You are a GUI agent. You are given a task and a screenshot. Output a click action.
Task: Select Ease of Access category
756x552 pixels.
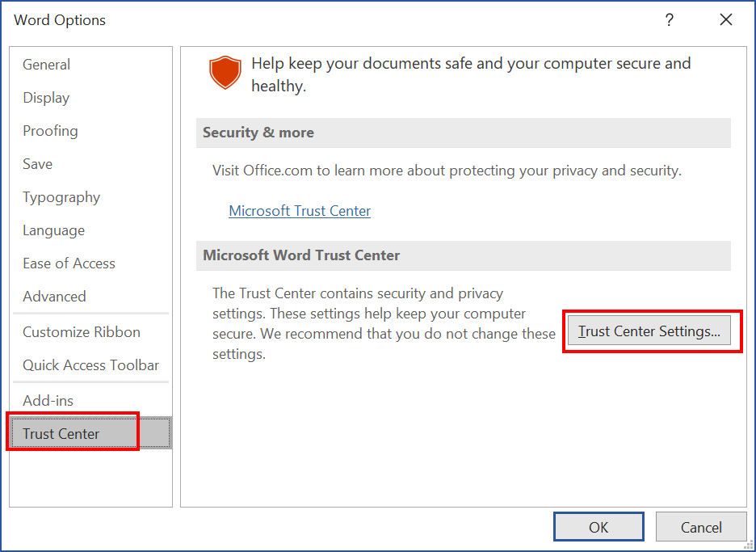pyautogui.click(x=90, y=263)
